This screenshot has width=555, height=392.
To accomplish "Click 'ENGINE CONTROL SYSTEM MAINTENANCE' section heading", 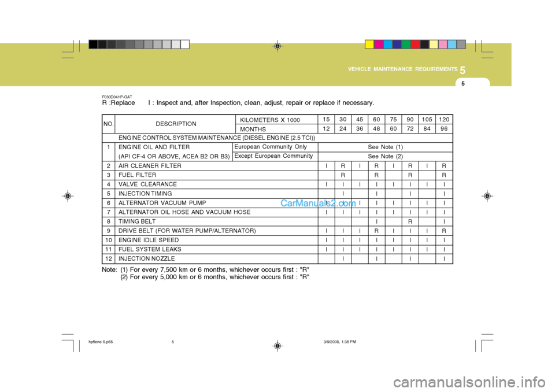I will (x=217, y=138).
